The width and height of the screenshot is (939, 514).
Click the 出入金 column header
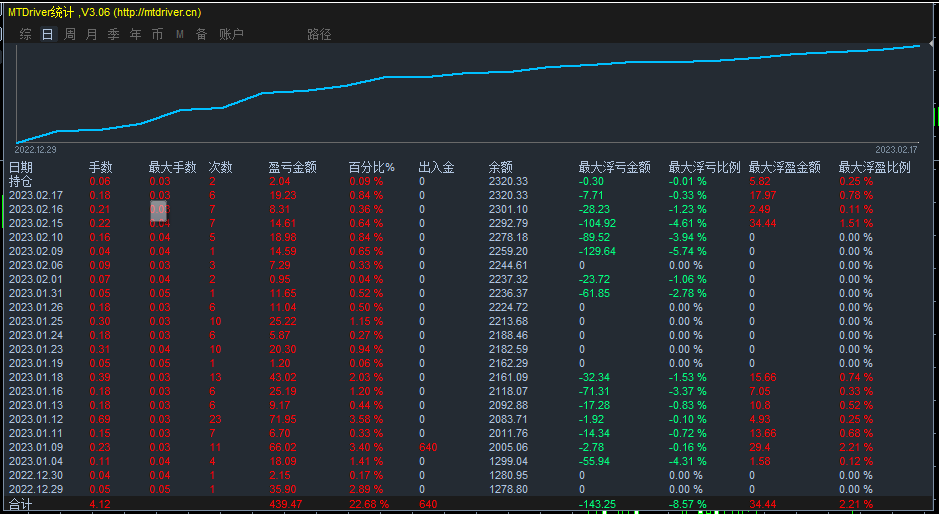[436, 167]
